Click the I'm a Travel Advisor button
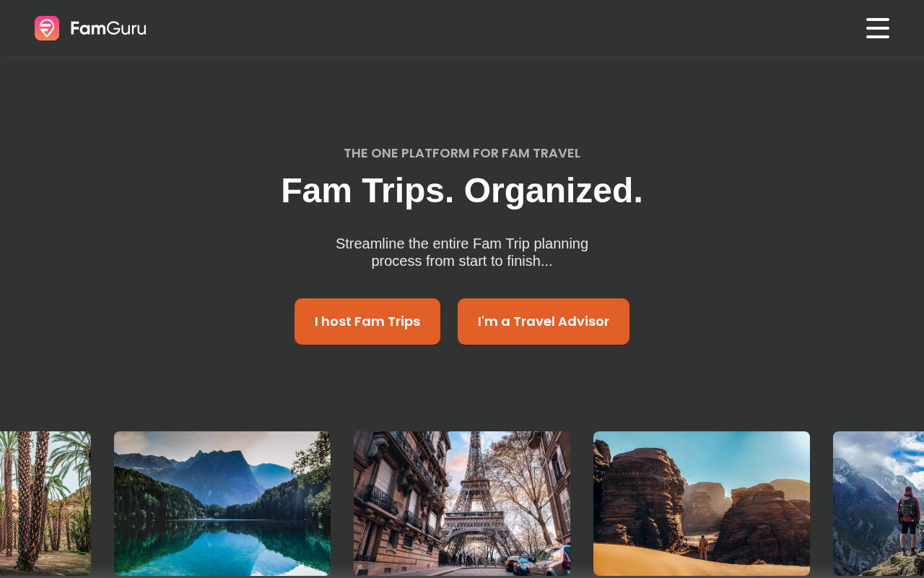Image resolution: width=924 pixels, height=578 pixels. (544, 322)
